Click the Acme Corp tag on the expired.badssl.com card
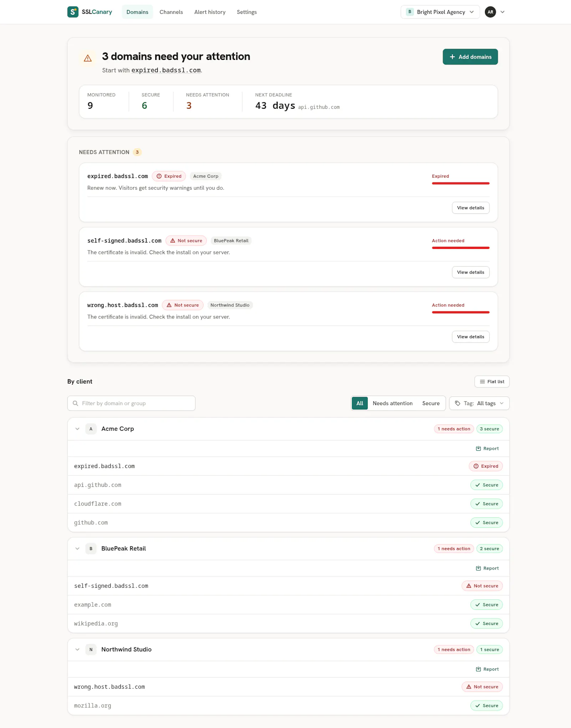This screenshot has height=728, width=571. (x=206, y=176)
